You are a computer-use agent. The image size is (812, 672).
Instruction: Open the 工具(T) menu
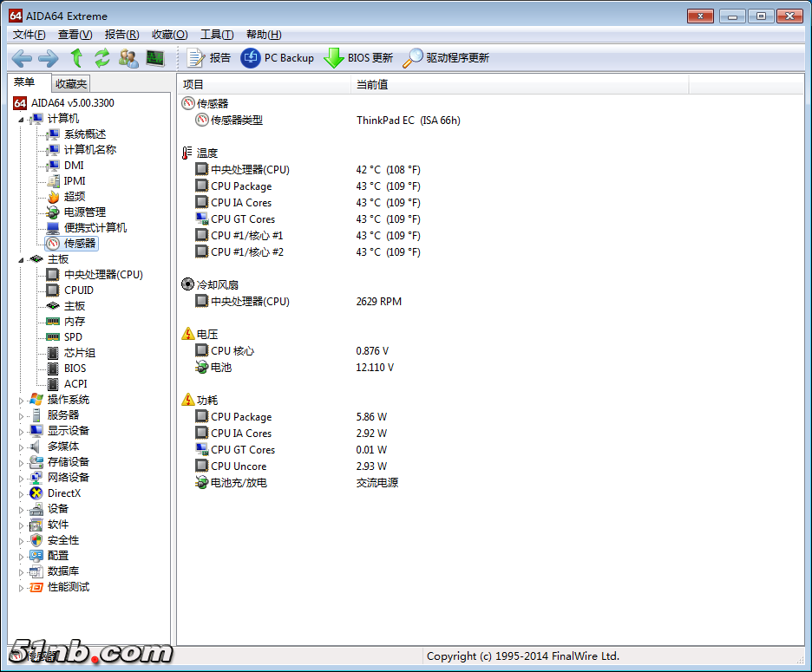coord(216,35)
